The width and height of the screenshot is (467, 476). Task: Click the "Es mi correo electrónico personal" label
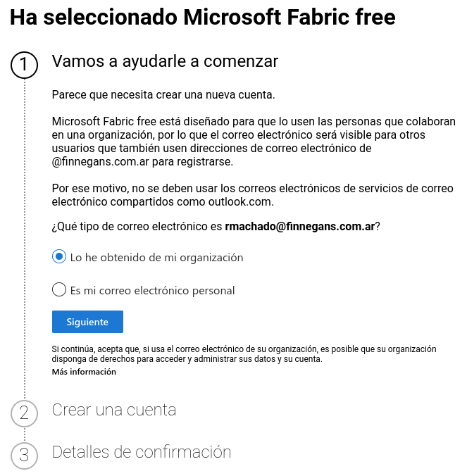coord(152,290)
